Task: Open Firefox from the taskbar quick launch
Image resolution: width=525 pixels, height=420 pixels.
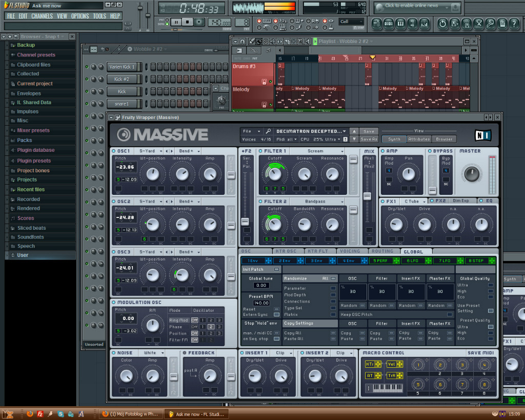Action: coord(30,414)
